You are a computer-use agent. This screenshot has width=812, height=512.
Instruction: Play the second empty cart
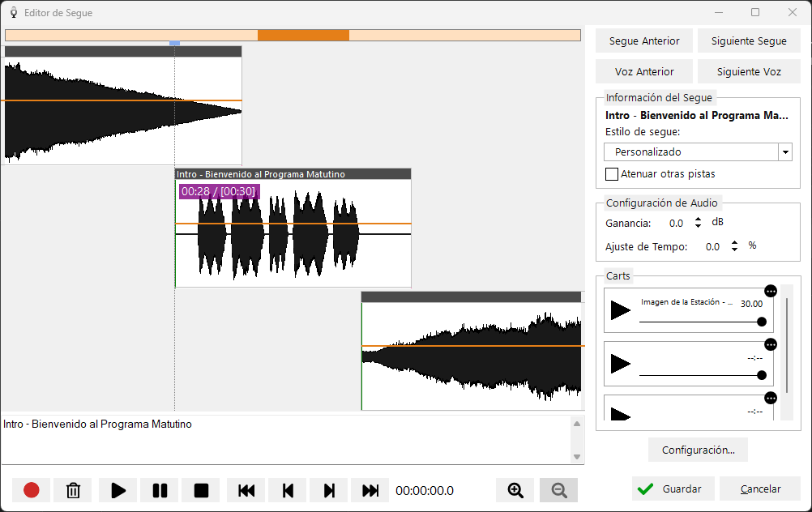click(x=621, y=364)
